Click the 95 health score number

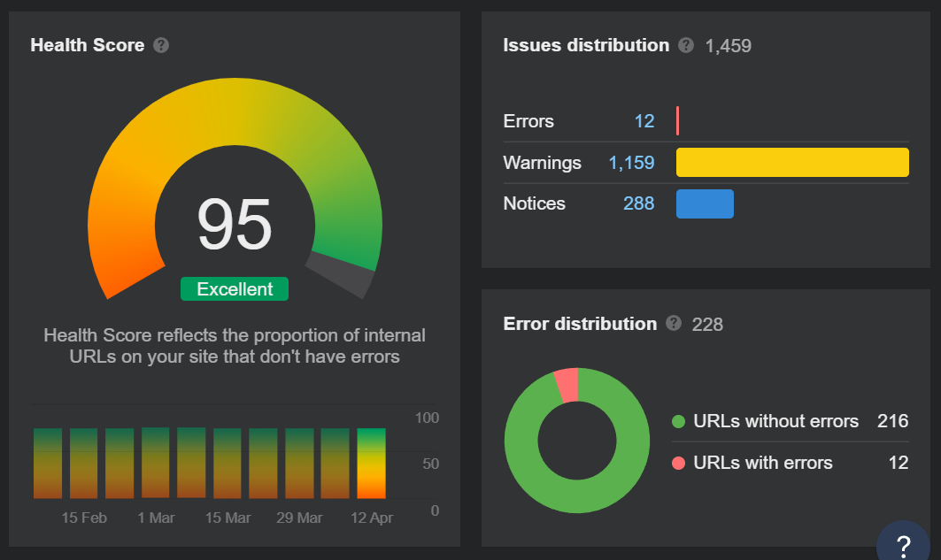click(x=235, y=226)
